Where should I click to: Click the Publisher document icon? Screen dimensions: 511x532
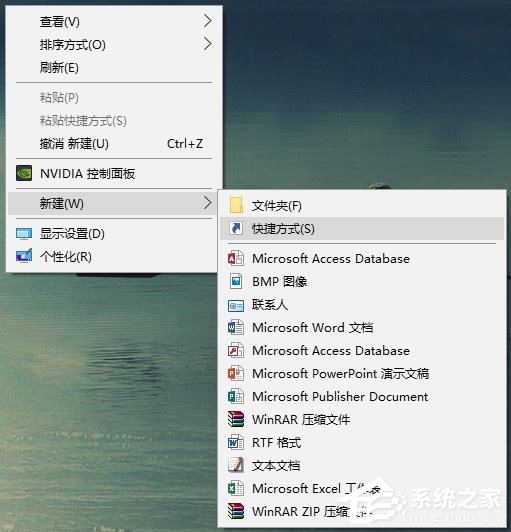(236, 396)
